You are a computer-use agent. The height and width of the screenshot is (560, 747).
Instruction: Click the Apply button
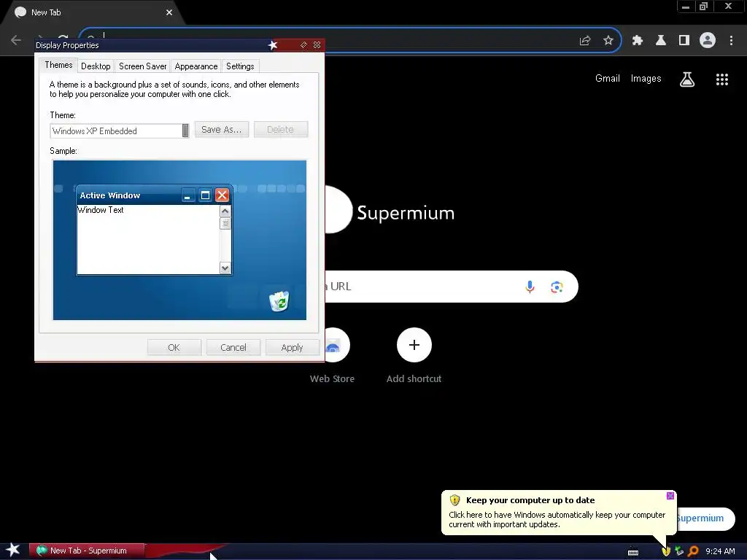tap(292, 348)
